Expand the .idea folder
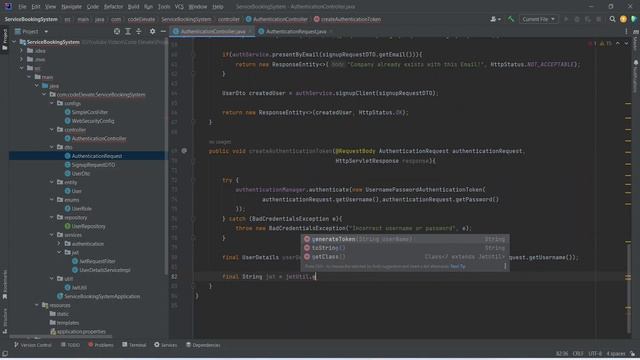Viewport: 640px width, 360px height. point(22,51)
